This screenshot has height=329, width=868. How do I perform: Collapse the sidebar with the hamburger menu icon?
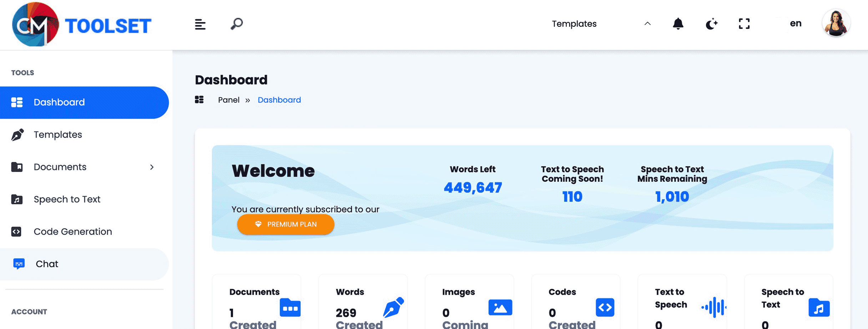[x=200, y=24]
